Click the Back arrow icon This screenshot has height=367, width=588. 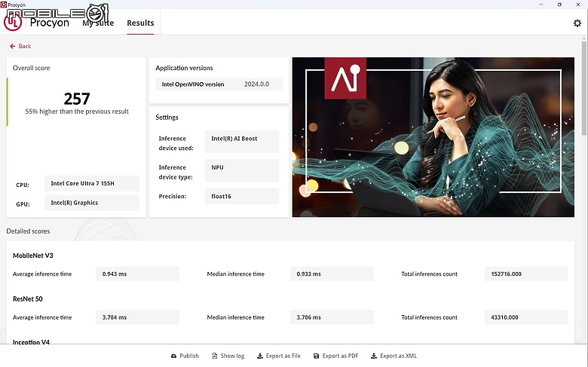pos(12,46)
